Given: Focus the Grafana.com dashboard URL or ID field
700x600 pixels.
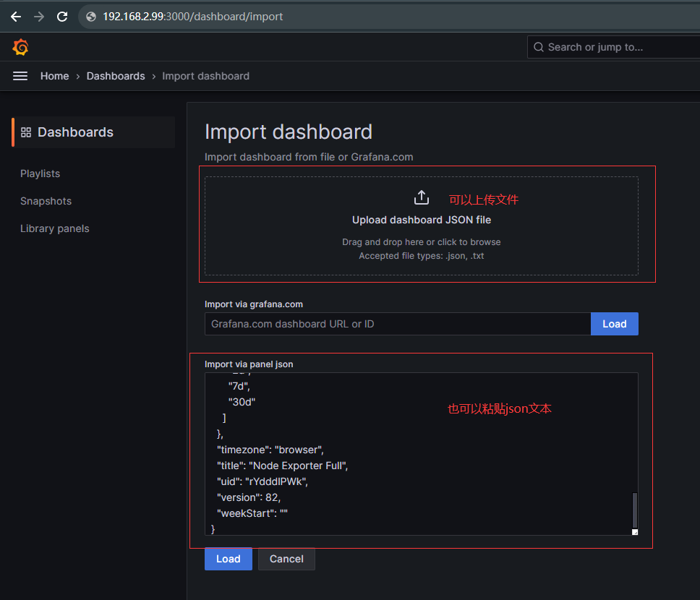Looking at the screenshot, I should pos(397,324).
